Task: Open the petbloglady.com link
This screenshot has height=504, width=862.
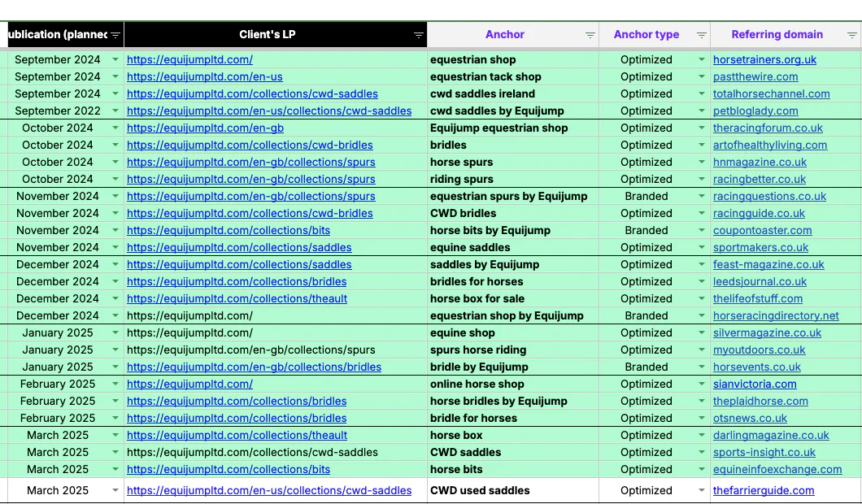Action: tap(755, 111)
